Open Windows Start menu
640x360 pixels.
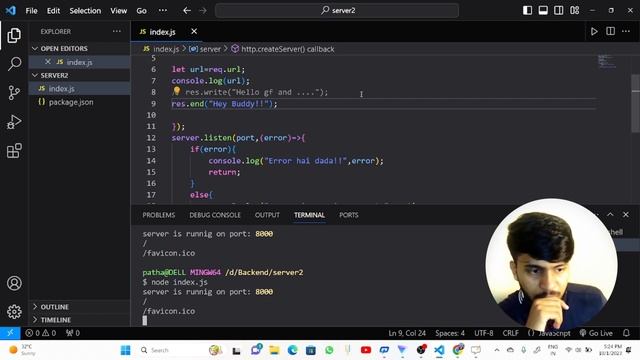[126, 350]
